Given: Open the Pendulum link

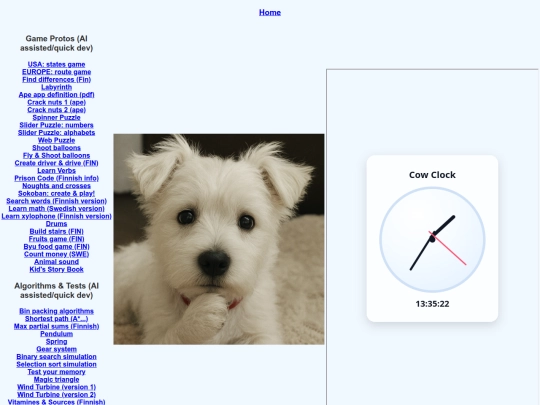Looking at the screenshot, I should [x=56, y=334].
